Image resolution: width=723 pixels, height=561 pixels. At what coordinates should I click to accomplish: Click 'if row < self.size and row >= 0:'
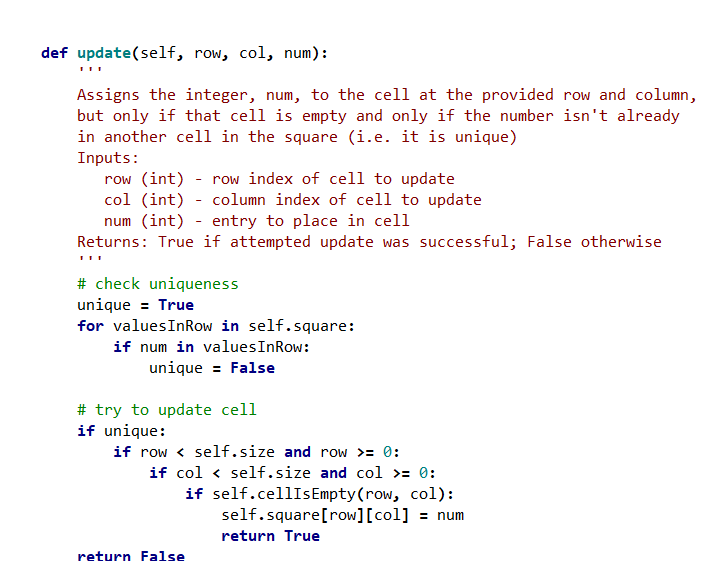point(257,452)
